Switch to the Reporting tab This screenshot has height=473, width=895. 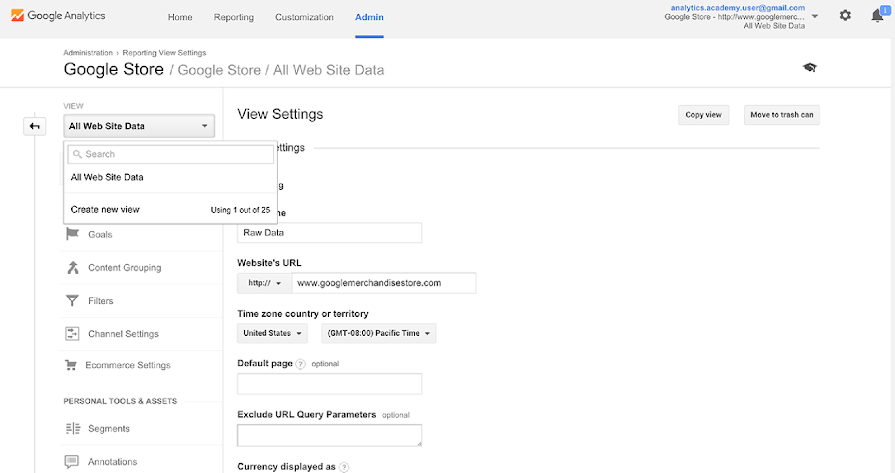[234, 17]
